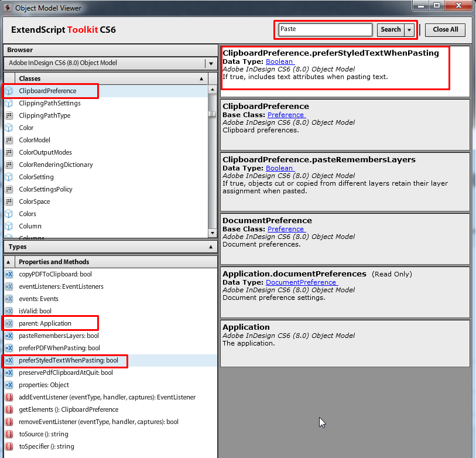
Task: Click the Application result card heading
Action: (x=246, y=327)
